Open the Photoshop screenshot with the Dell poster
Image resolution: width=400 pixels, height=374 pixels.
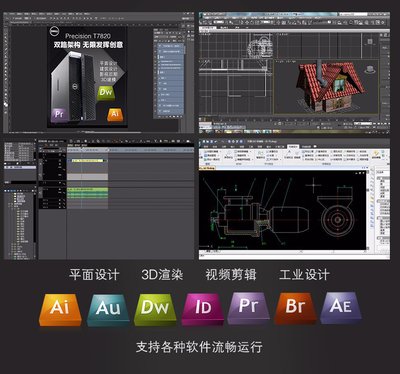[99, 73]
